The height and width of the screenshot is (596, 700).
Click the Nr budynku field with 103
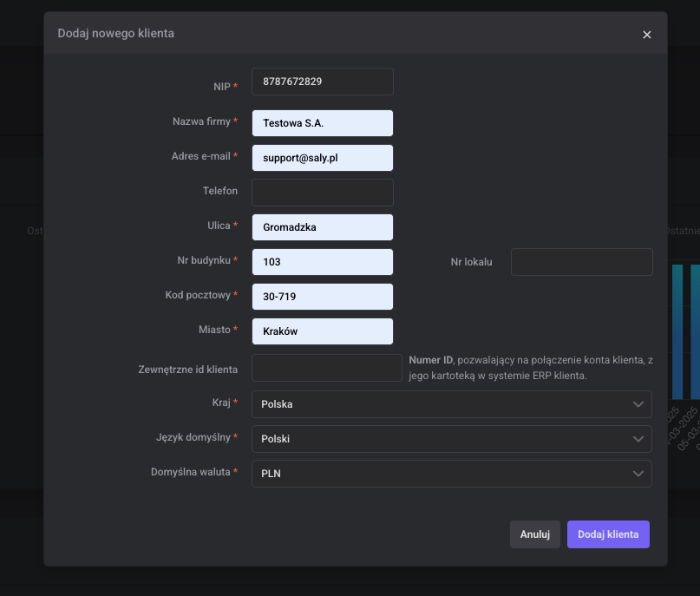click(322, 262)
